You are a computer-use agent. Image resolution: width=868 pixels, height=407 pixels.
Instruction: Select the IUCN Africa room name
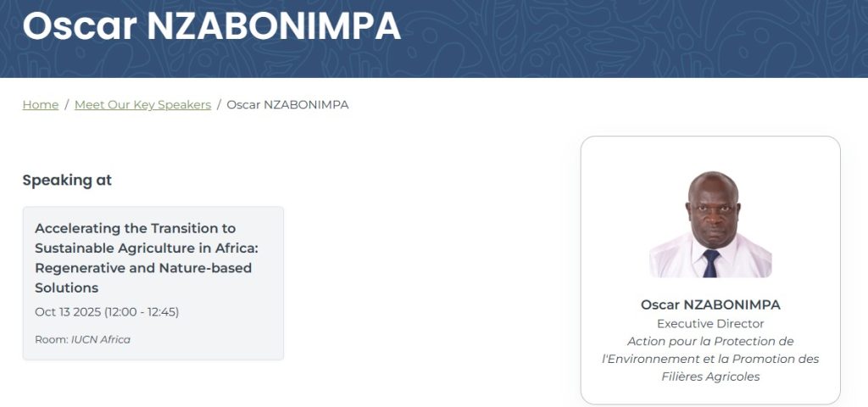(x=101, y=340)
